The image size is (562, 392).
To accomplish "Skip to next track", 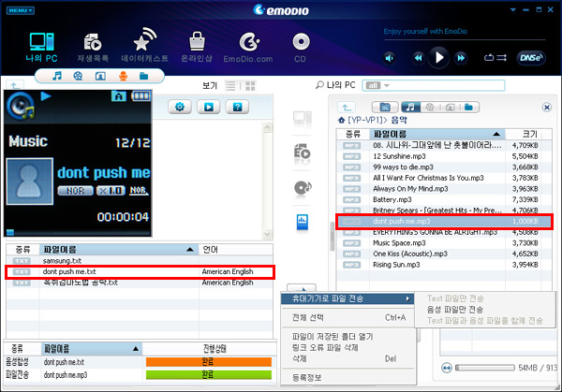I will [461, 58].
